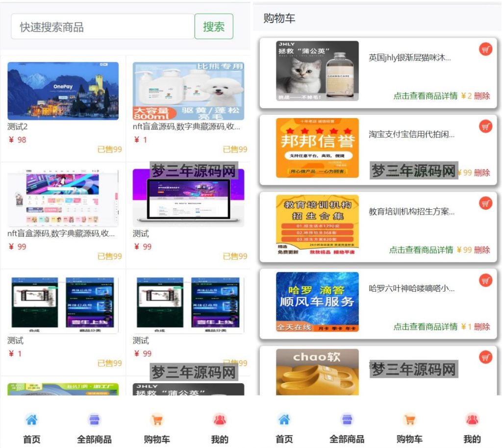This screenshot has height=448, width=502.
Task: Click cart item title 淘宝支付宝信用代拍闲...
Action: (x=411, y=134)
